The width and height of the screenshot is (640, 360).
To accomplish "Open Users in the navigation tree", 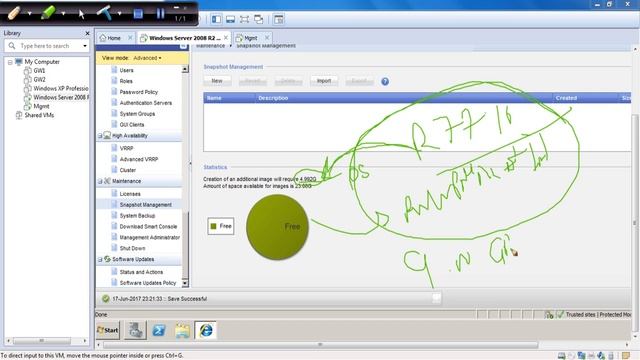I will 127,70.
